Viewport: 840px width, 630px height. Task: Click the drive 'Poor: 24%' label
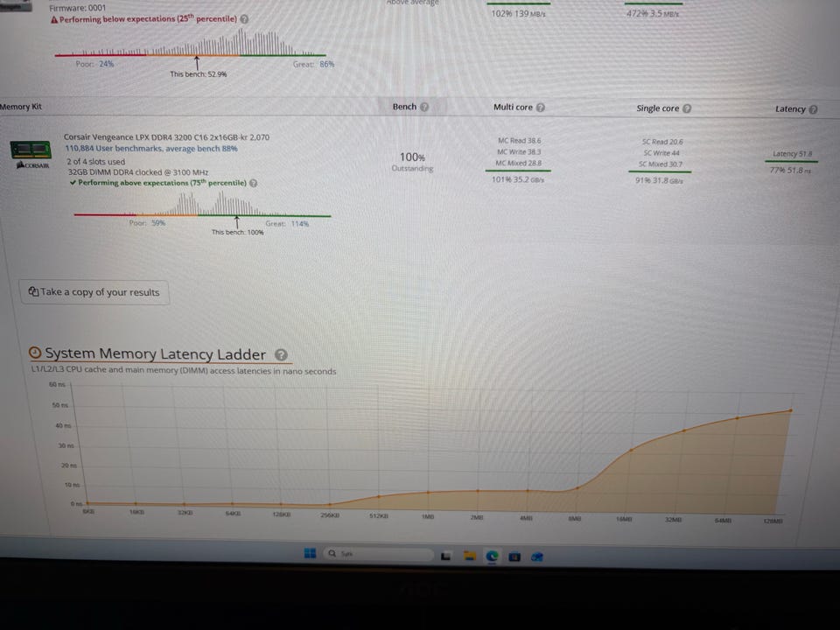pos(94,64)
